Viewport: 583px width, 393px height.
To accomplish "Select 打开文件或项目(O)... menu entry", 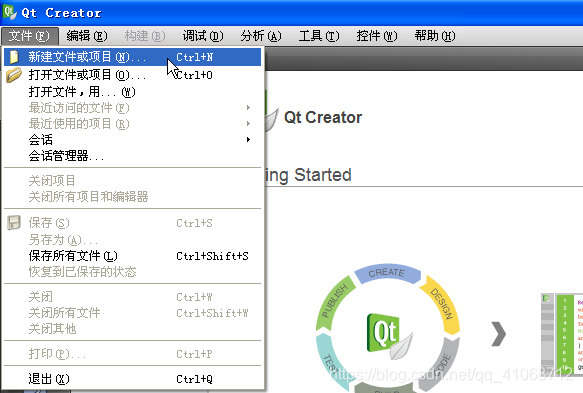I will (x=132, y=75).
